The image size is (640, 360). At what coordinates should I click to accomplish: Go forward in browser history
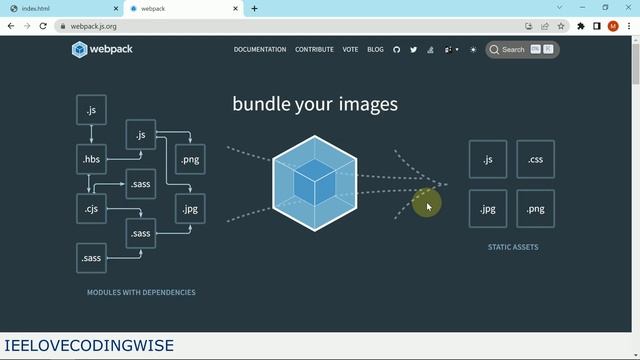27,26
